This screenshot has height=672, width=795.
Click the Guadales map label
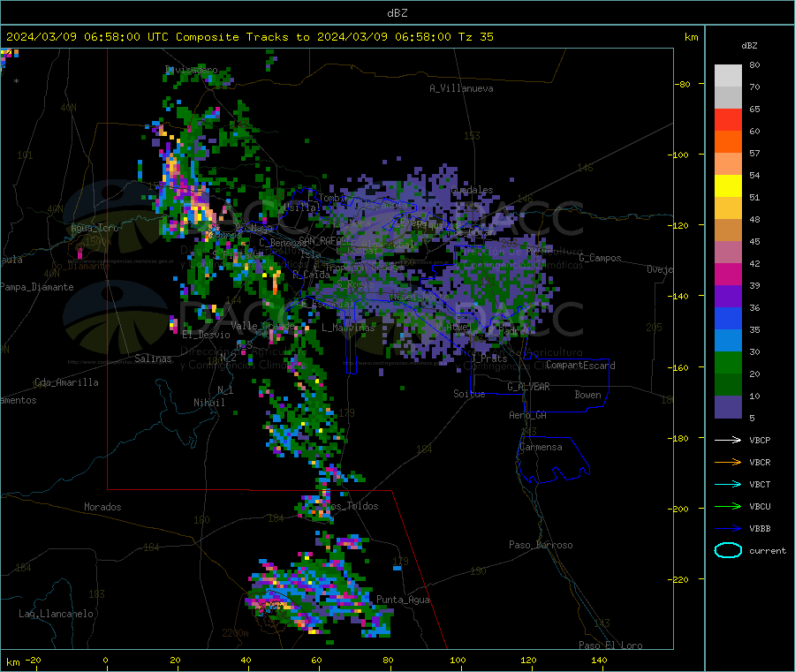pos(472,190)
